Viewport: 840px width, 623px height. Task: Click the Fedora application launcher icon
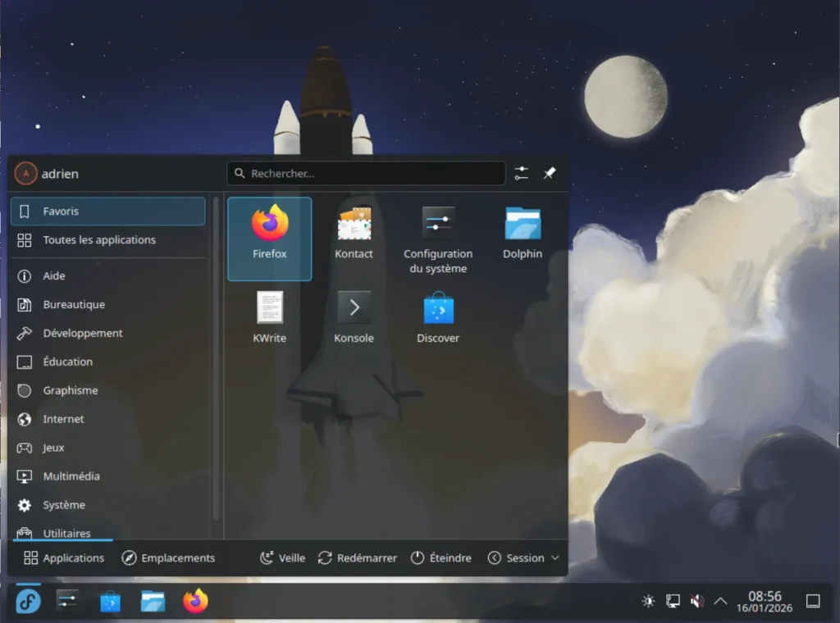tap(27, 601)
